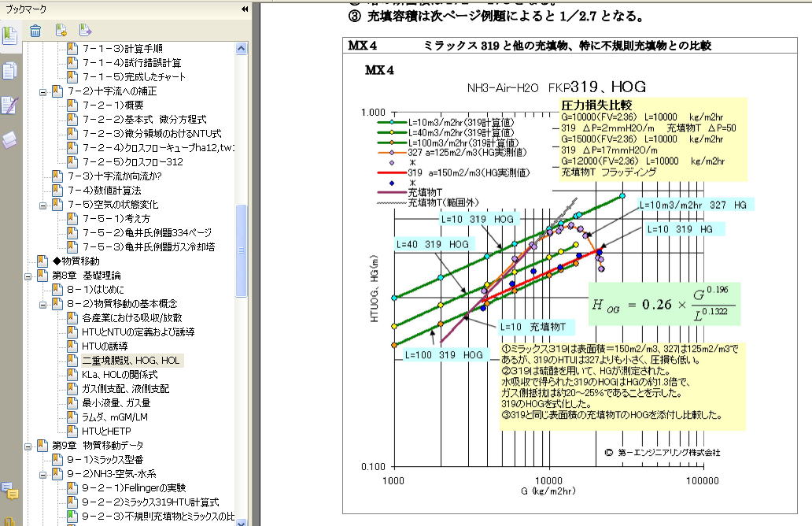The height and width of the screenshot is (526, 812).
Task: Collapse the 8-2)物質移動の基本概念 branch
Action: (43, 305)
